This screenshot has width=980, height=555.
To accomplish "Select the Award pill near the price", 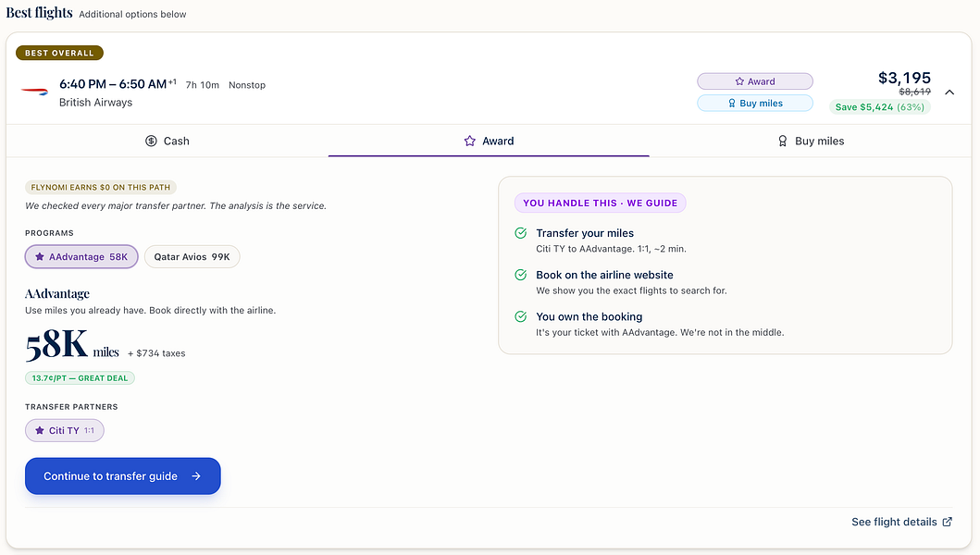I will 755,81.
